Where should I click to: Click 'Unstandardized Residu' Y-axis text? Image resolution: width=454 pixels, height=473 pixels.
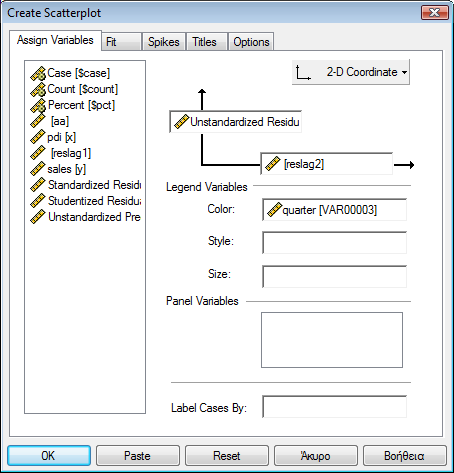click(x=245, y=122)
